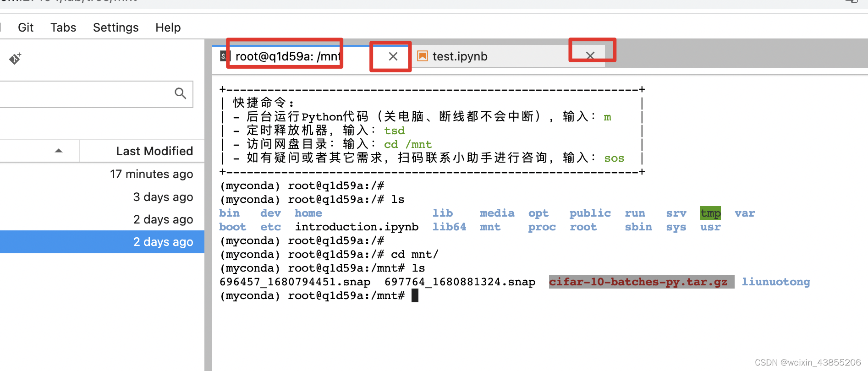Open the Settings menu
Image resolution: width=868 pixels, height=371 pixels.
115,27
